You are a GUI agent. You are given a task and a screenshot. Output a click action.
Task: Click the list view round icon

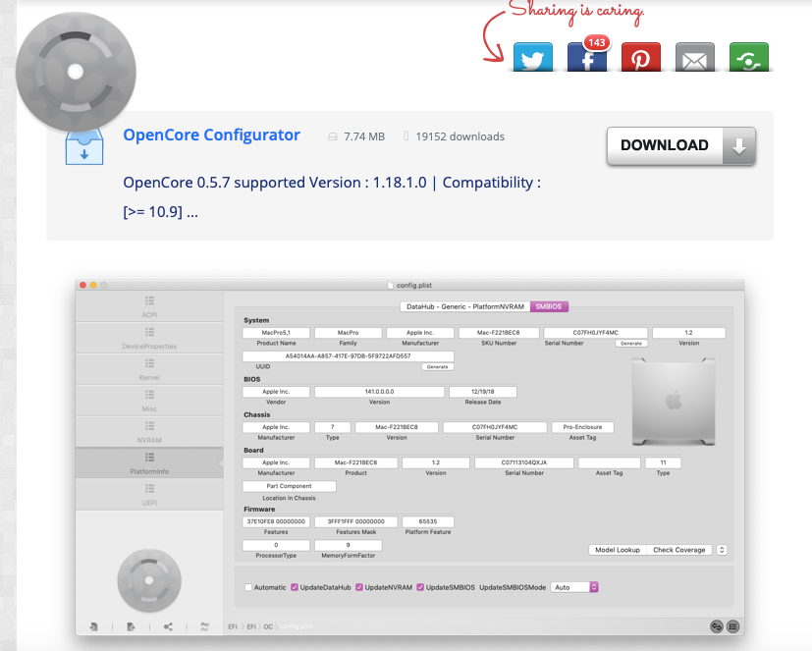point(732,626)
